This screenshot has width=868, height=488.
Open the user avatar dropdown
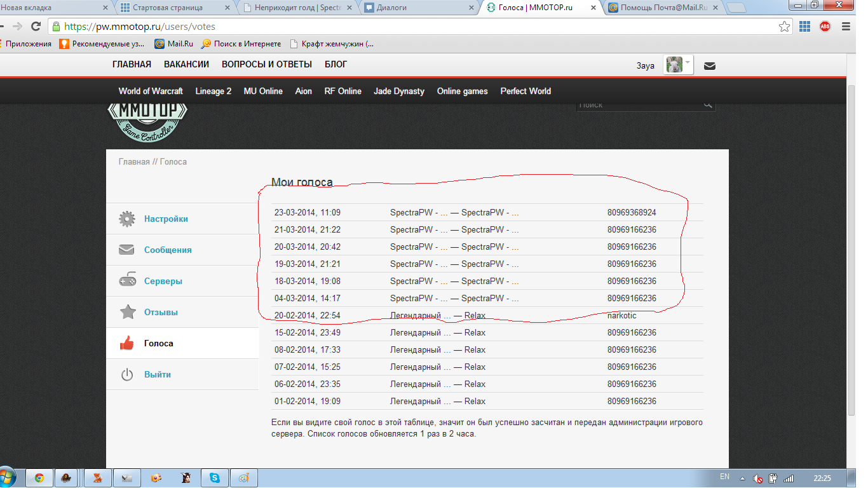[x=678, y=65]
